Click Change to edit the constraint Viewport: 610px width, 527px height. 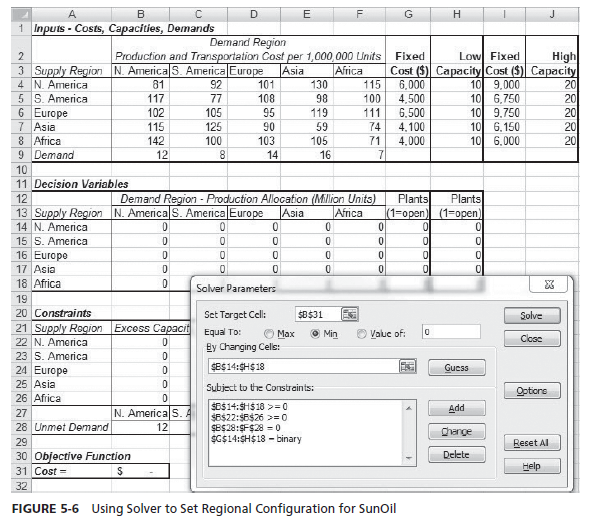tap(456, 432)
